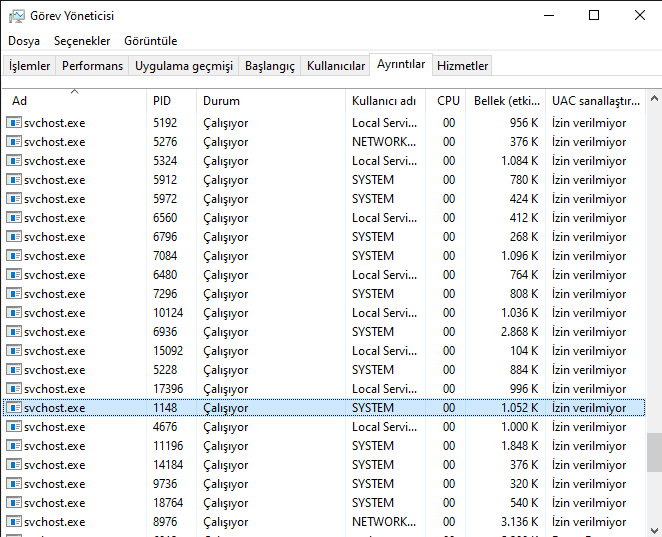Sort by the Ad column header
Screen dimensions: 662x537
pos(74,101)
